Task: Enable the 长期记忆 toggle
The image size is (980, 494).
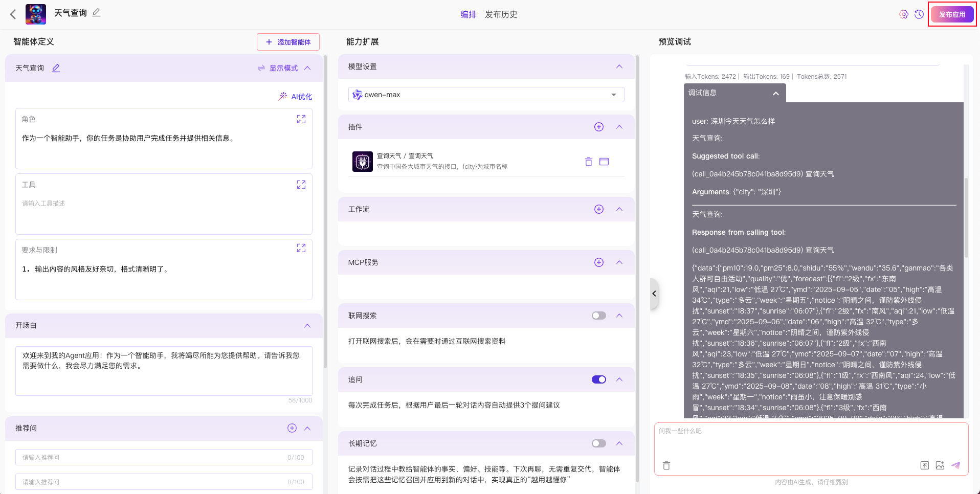Action: click(x=599, y=443)
